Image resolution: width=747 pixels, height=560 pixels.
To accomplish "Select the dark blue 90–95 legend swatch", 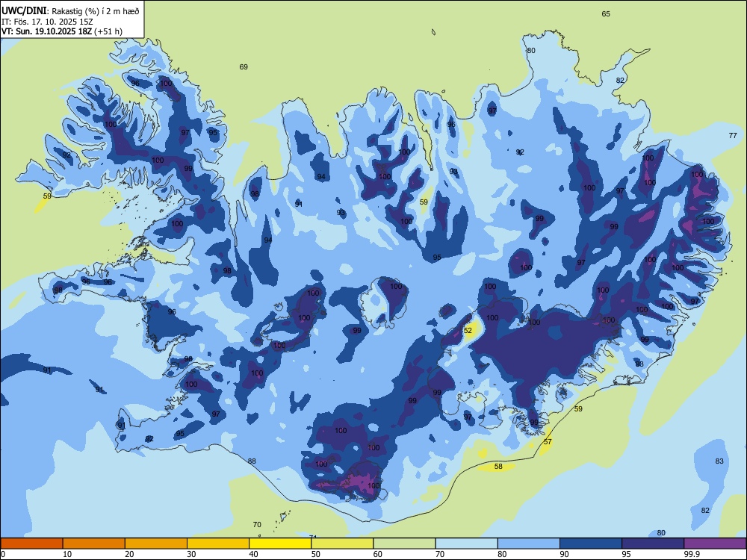I will pos(591,544).
